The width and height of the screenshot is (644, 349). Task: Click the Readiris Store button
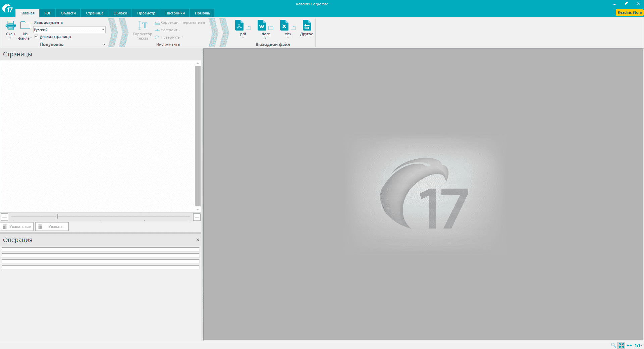(x=630, y=12)
